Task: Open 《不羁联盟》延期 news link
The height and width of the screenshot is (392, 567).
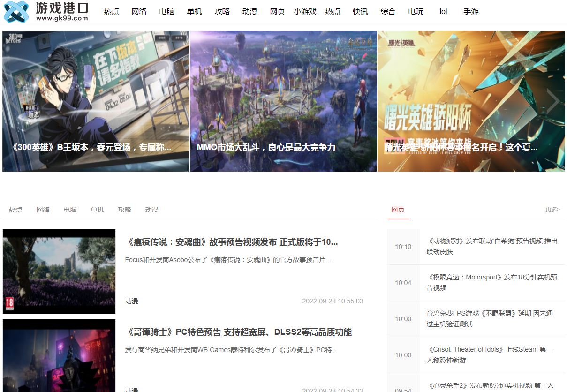Action: pyautogui.click(x=490, y=318)
